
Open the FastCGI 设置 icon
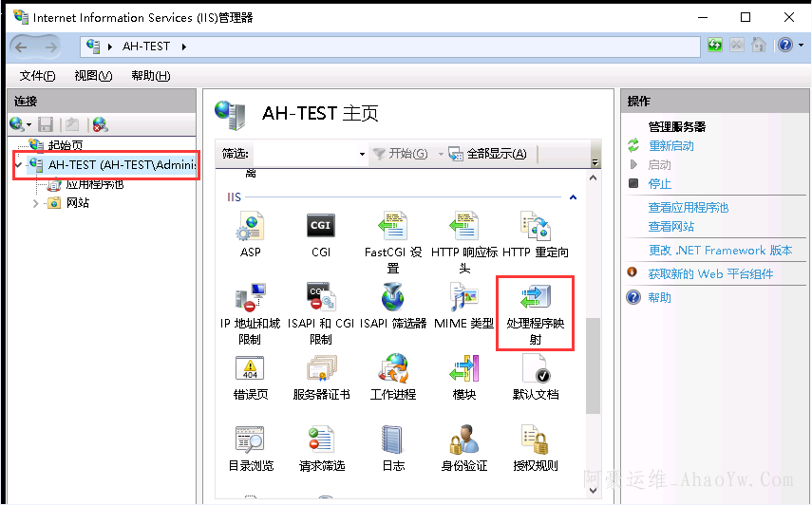click(x=392, y=227)
